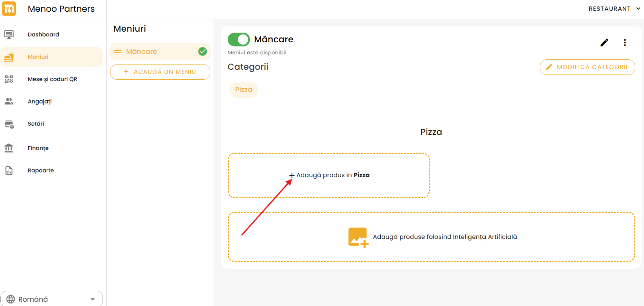Image resolution: width=644 pixels, height=306 pixels.
Task: Click the Pizza section heading
Action: click(431, 132)
